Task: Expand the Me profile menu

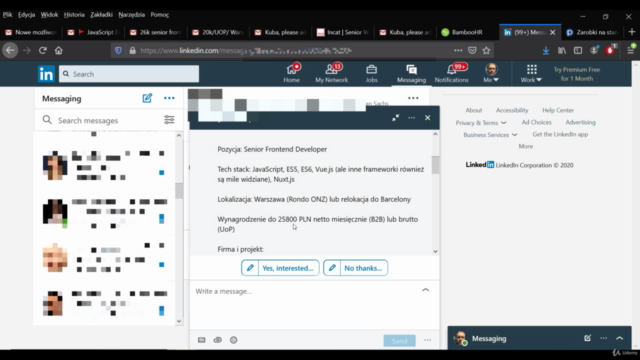Action: (x=491, y=73)
